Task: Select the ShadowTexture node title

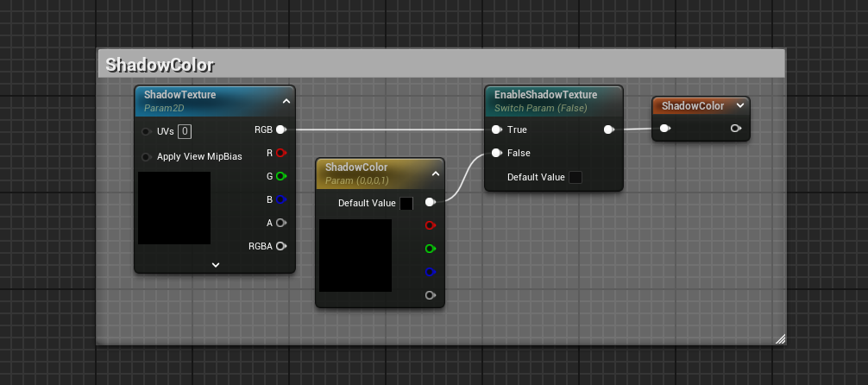Action: point(180,95)
